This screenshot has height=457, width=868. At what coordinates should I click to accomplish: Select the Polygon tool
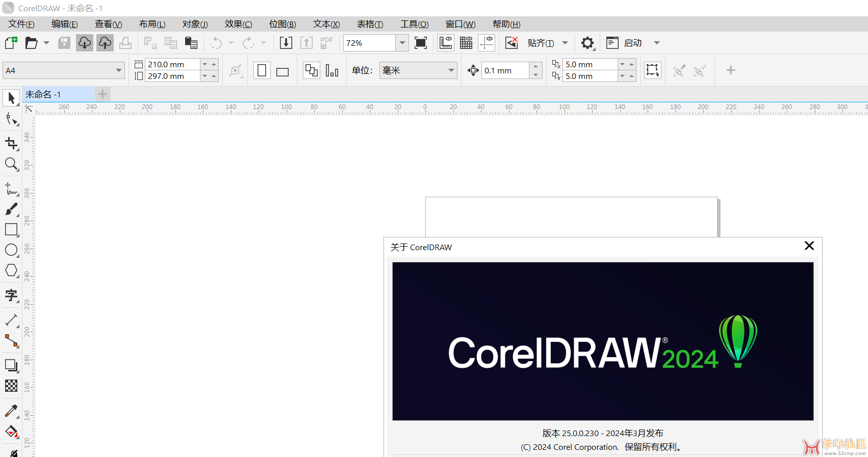click(x=11, y=271)
